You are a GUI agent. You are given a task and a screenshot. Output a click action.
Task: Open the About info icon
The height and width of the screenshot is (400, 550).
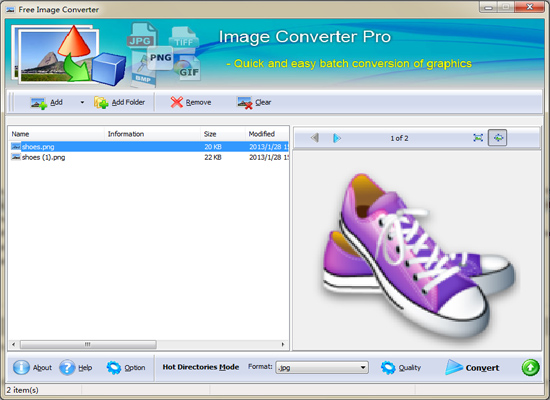click(x=21, y=367)
